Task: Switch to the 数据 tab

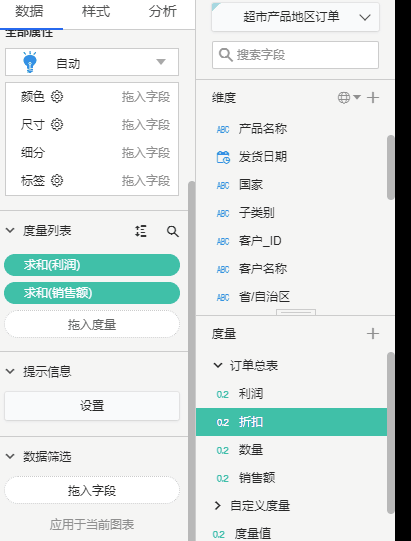Action: (29, 11)
